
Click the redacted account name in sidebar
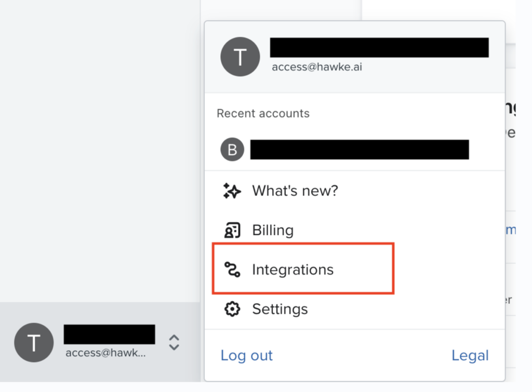(109, 334)
